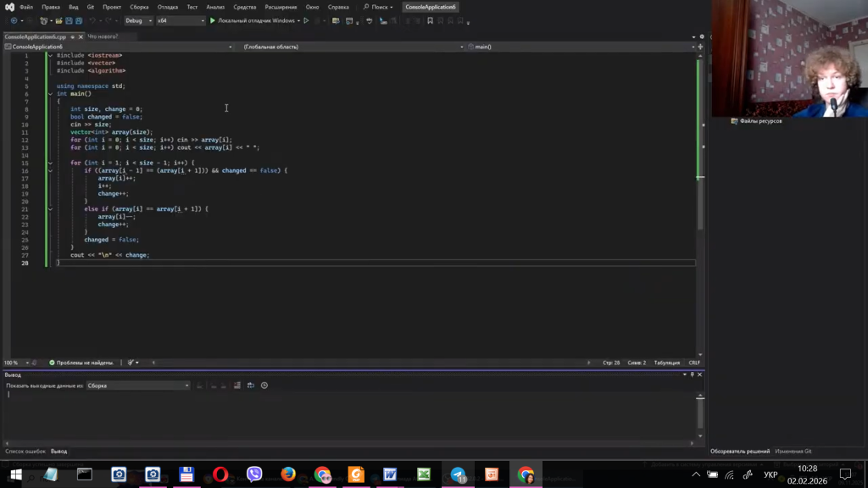Switch to the Список ошибок tab

pyautogui.click(x=25, y=452)
